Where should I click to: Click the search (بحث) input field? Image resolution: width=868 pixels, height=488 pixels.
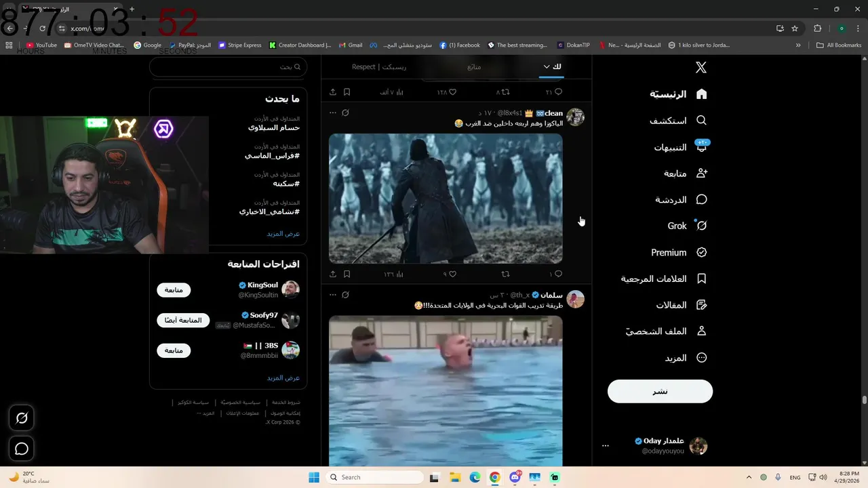(x=229, y=66)
